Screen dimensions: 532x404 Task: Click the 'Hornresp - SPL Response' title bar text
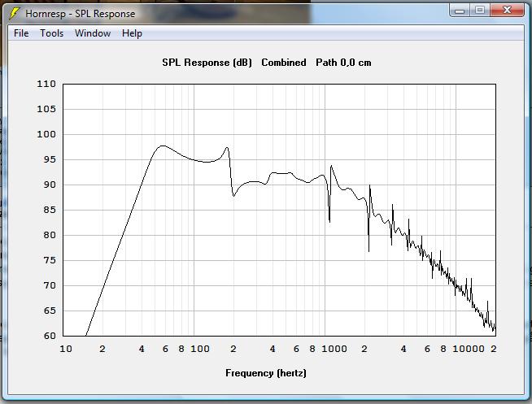(80, 14)
